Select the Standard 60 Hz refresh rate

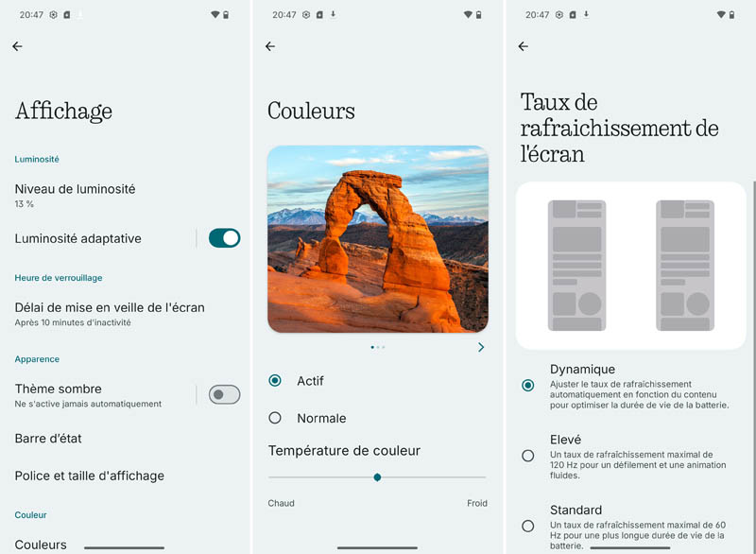point(527,526)
